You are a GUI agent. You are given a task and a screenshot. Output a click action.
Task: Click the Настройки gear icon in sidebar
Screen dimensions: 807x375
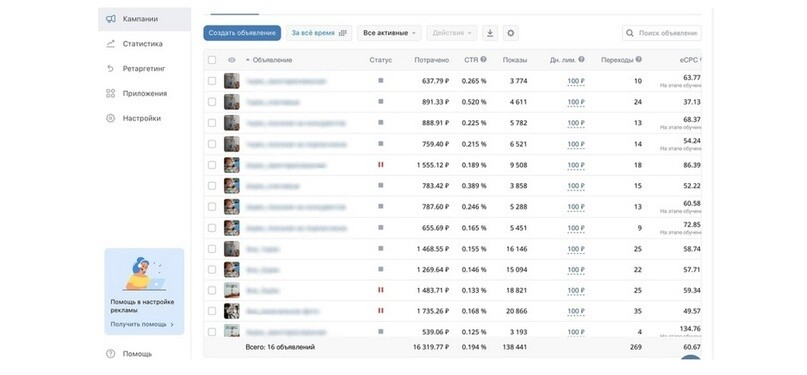pos(111,118)
